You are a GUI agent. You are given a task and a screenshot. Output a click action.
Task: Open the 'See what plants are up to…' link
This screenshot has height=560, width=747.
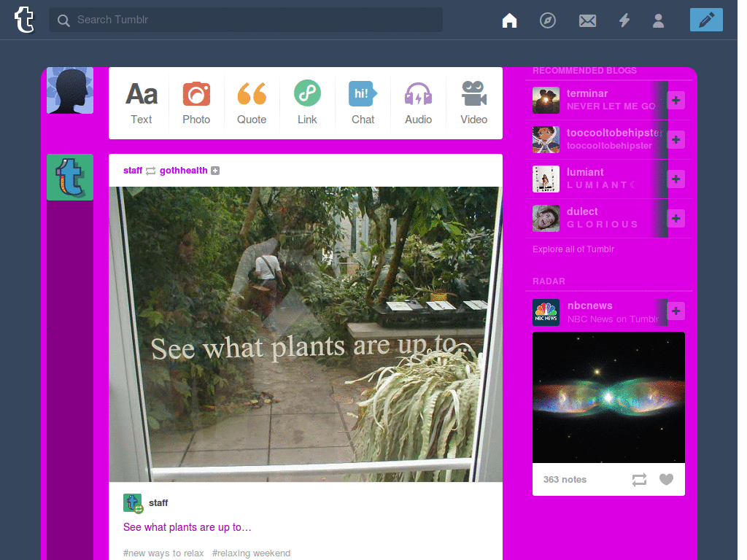click(187, 527)
